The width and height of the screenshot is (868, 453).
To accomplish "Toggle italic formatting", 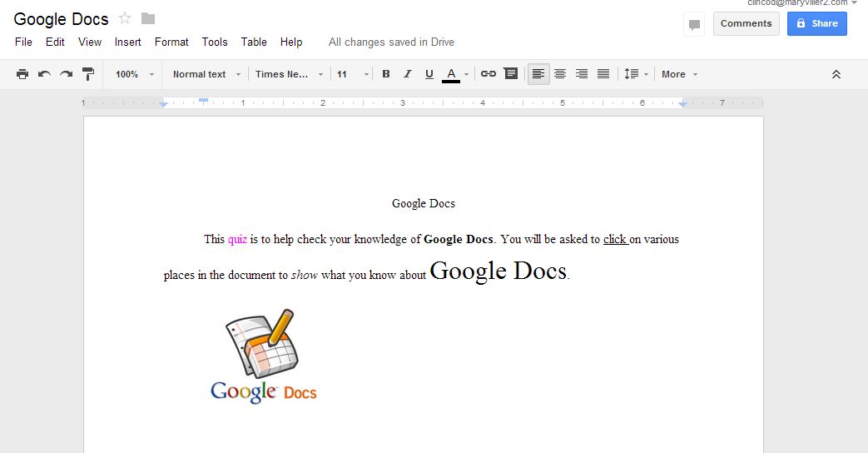I will (408, 74).
